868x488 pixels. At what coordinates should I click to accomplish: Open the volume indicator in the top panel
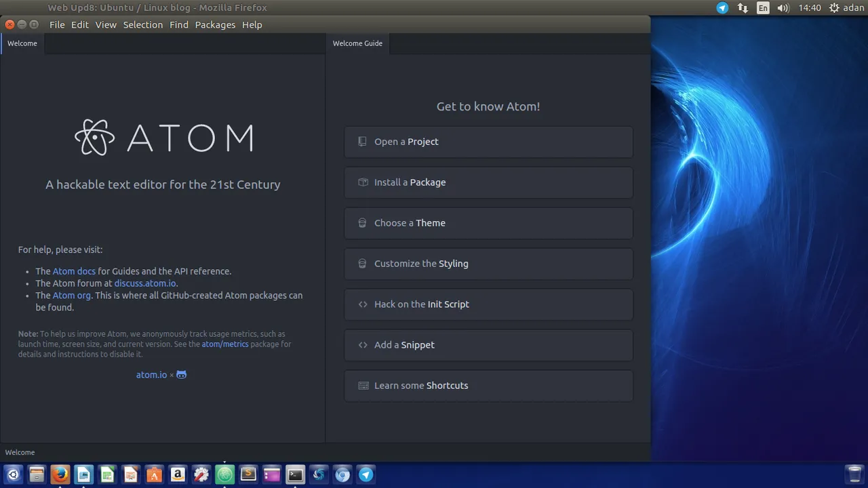click(783, 8)
